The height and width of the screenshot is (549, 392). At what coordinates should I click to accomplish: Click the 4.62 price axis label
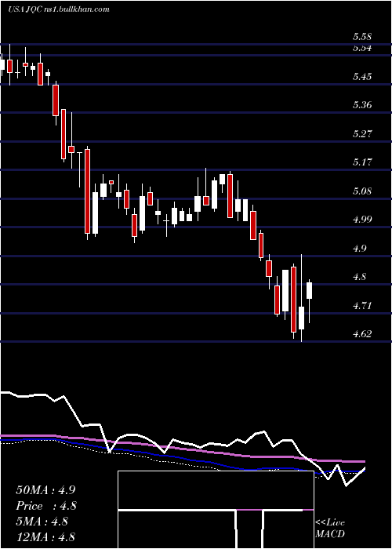tap(362, 334)
